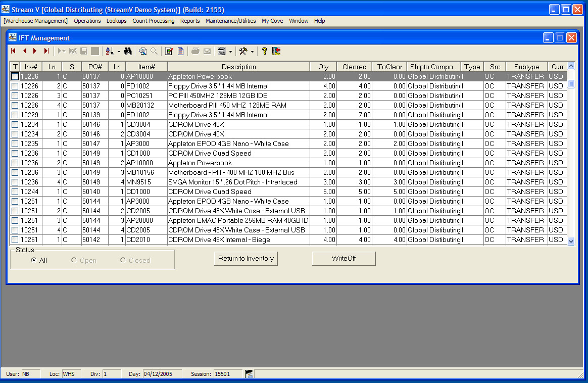Click the Return to Inventory button

click(x=246, y=259)
